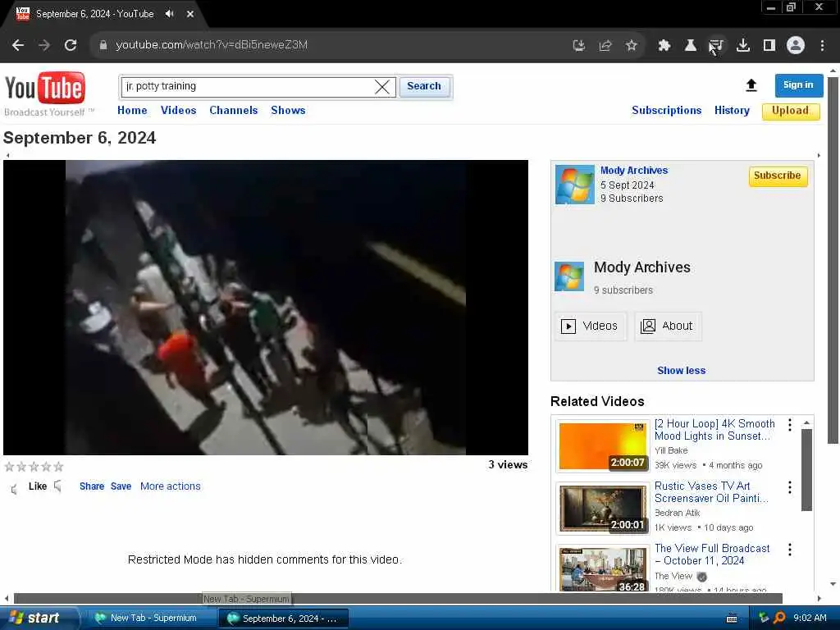This screenshot has width=840, height=630.
Task: Click the large Mody Archives channel logo
Action: click(x=569, y=276)
